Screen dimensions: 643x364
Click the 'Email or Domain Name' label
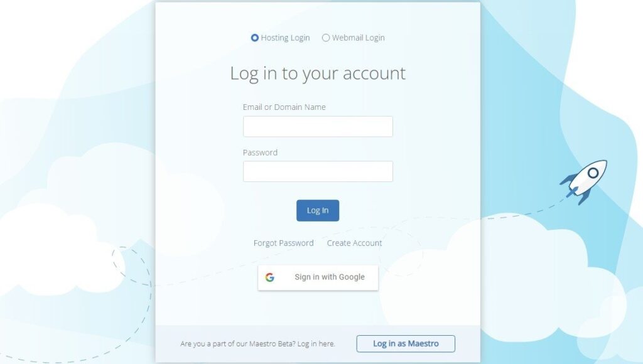coord(284,107)
